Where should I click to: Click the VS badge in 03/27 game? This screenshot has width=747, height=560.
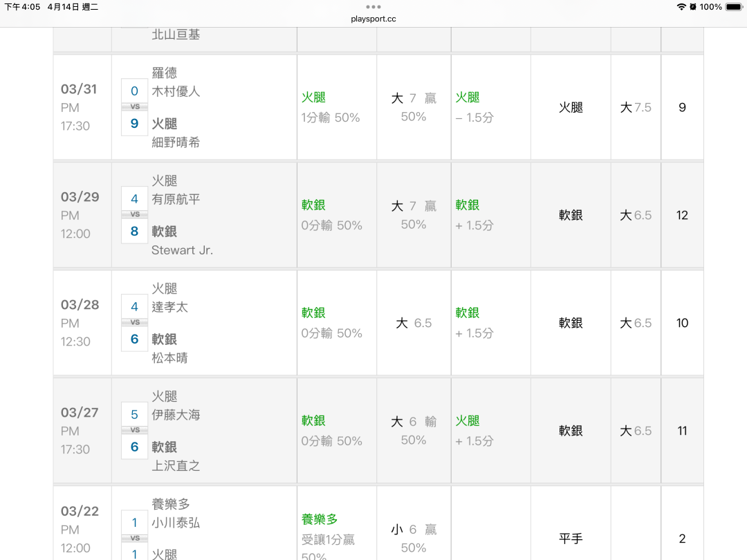(134, 431)
